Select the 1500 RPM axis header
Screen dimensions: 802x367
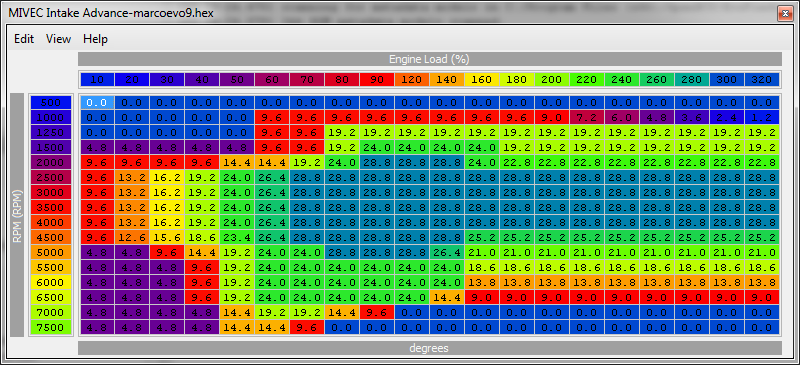click(50, 148)
